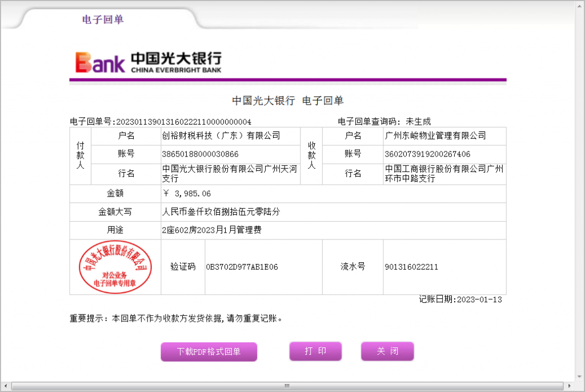Viewport: 585px width, 392px height.
Task: Click the China Everbright Bank logo
Action: coord(149,62)
